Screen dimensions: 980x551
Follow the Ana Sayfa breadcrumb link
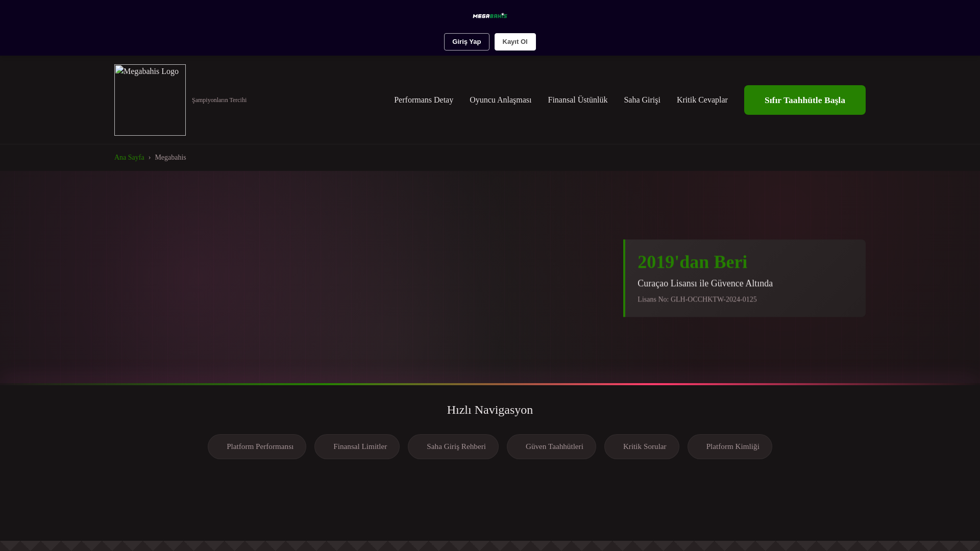[x=129, y=158]
